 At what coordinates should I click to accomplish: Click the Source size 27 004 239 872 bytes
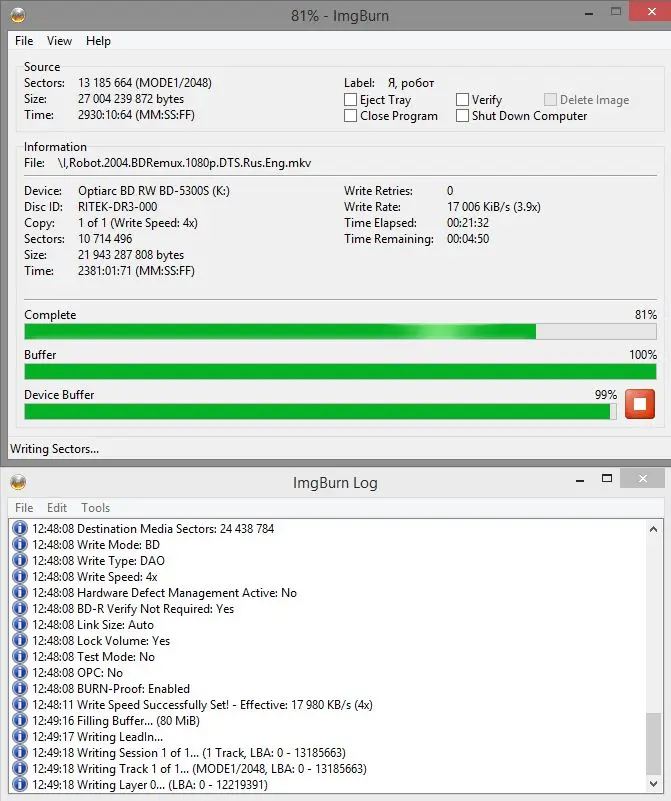(x=131, y=99)
